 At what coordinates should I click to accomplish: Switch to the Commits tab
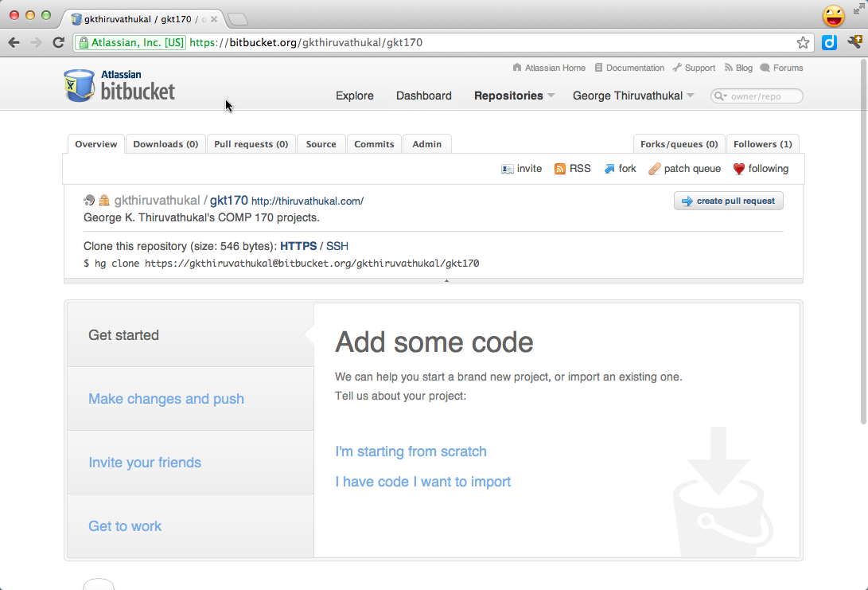pyautogui.click(x=374, y=144)
